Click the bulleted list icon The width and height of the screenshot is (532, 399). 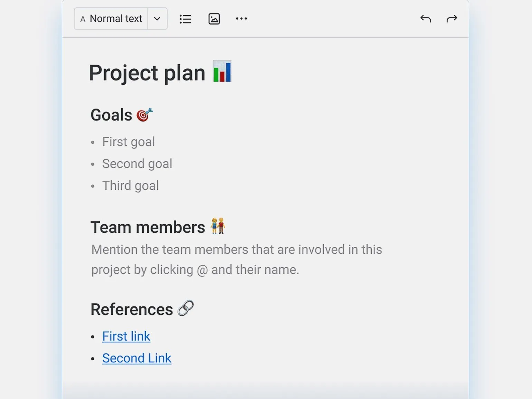click(185, 19)
